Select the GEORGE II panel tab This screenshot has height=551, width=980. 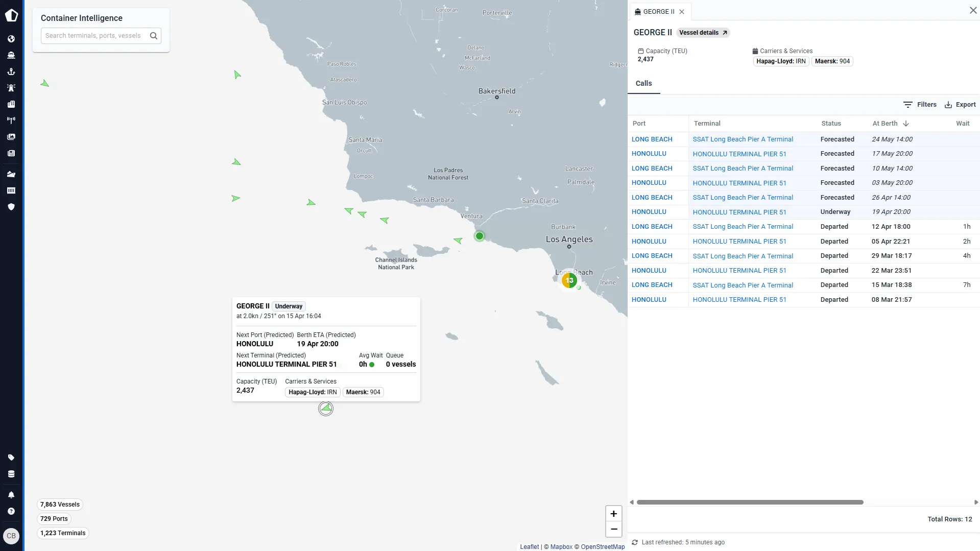658,12
